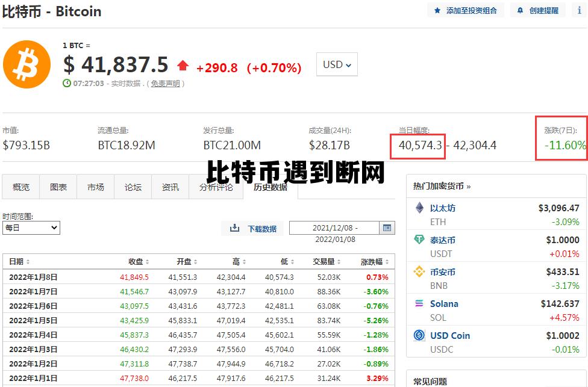
Task: Select the Ethereum coin icon beside ETH
Action: 419,208
